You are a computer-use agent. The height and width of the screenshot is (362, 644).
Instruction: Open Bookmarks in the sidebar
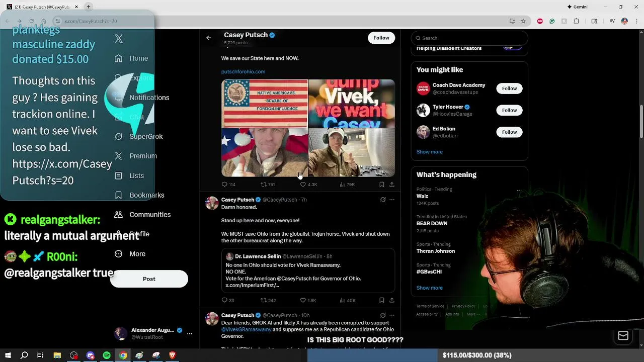[139, 195]
